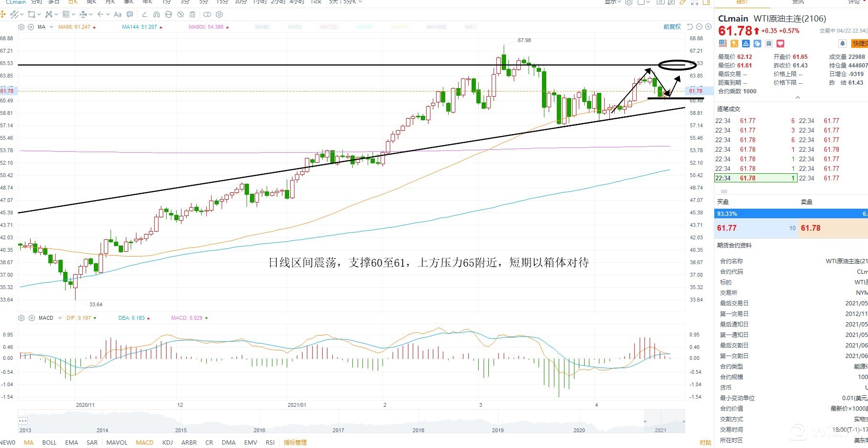Screen dimensions: 868x448
Task: Click the 时段 button at bottom right
Action: [705, 443]
